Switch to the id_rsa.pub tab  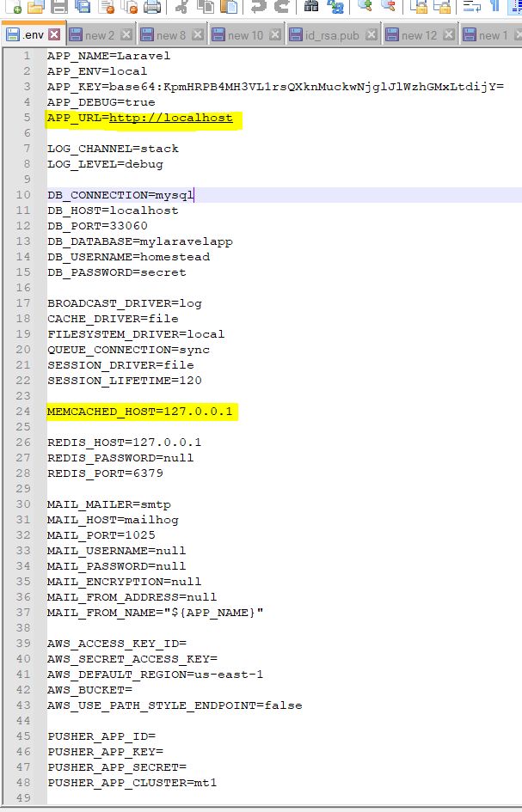pos(332,35)
